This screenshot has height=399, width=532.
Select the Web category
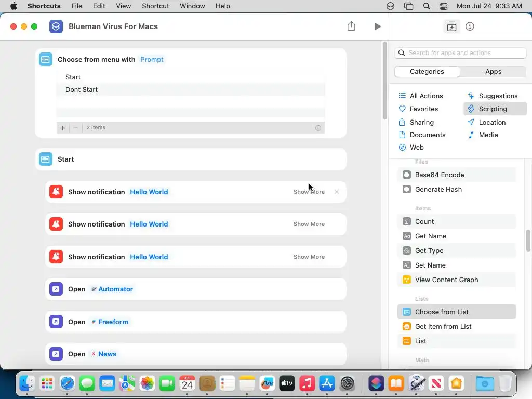click(x=411, y=147)
